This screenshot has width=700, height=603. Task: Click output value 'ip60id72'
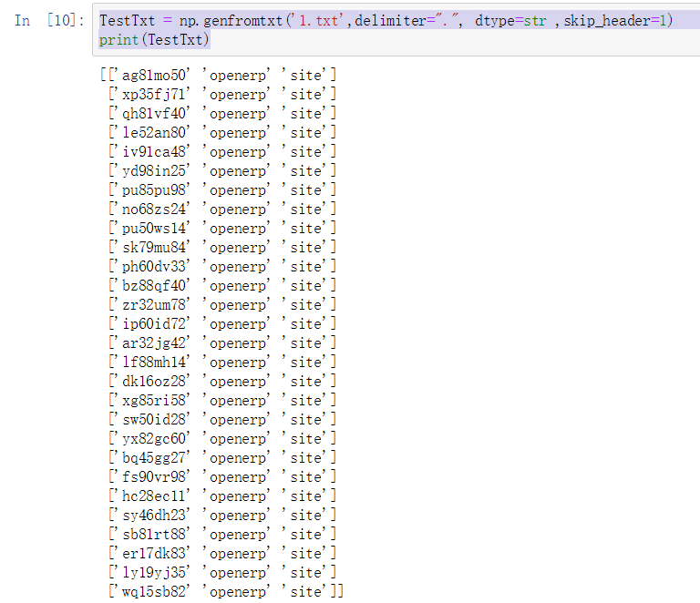(x=154, y=323)
